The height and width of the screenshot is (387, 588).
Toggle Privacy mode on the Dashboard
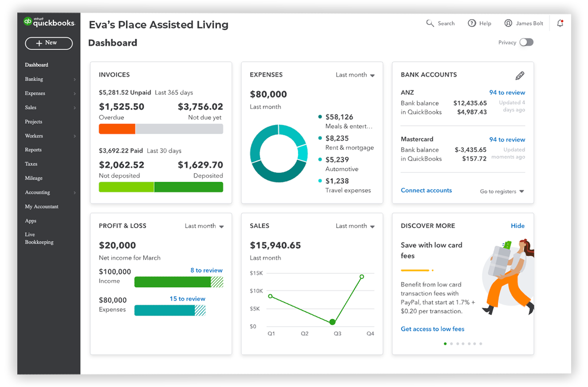coord(526,43)
